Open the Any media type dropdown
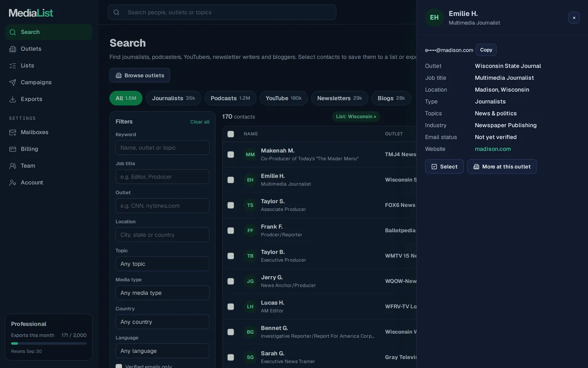The height and width of the screenshot is (368, 588). click(x=163, y=293)
